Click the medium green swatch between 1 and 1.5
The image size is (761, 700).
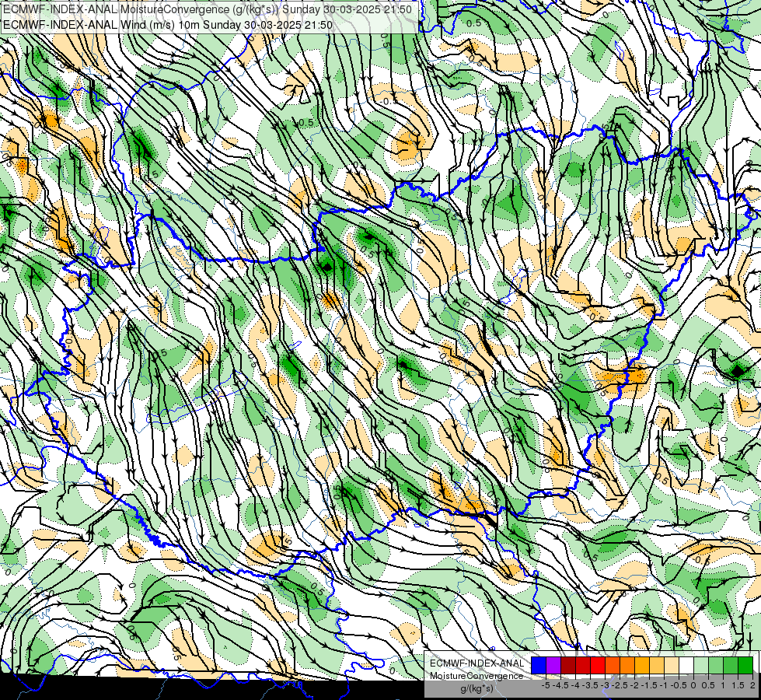point(731,666)
